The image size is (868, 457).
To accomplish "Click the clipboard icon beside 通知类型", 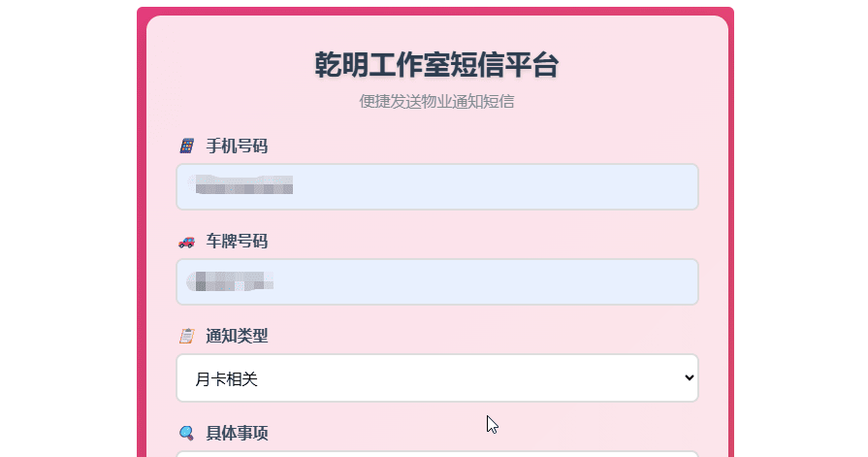I will (x=187, y=337).
